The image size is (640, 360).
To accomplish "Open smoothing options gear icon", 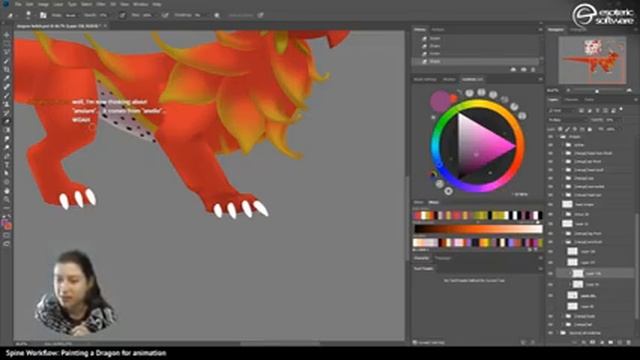I will click(217, 16).
